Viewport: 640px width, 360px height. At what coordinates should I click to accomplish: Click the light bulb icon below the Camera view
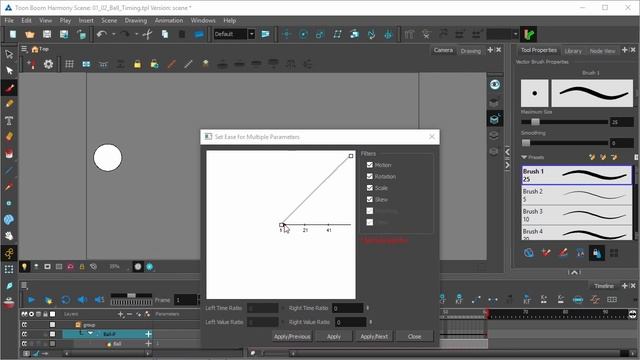click(24, 267)
